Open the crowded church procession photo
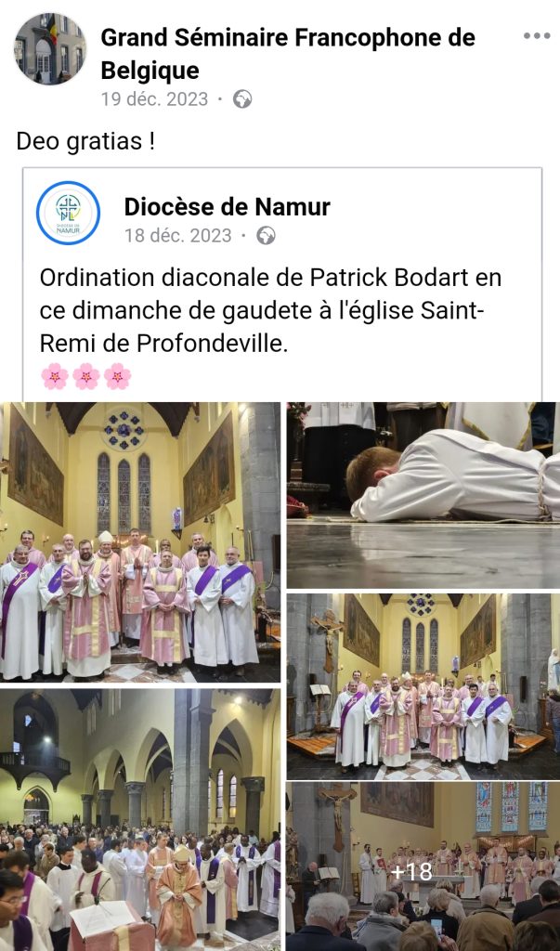The image size is (560, 951). click(x=140, y=820)
